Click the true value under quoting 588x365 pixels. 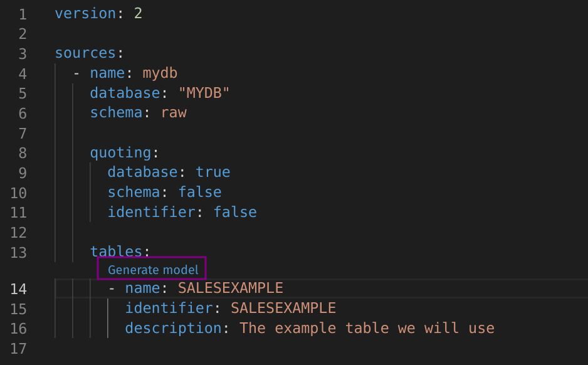pos(213,172)
